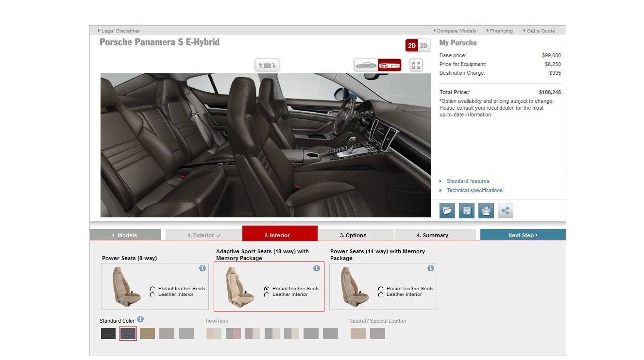Choose the gray and pink Two-Tone swatch
Viewport: 644px width, 360px height.
tap(233, 333)
